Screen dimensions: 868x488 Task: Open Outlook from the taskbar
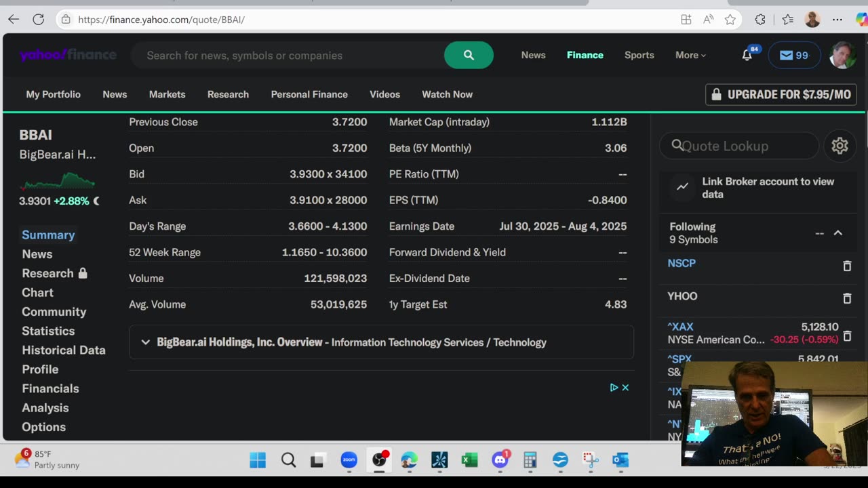[620, 461]
